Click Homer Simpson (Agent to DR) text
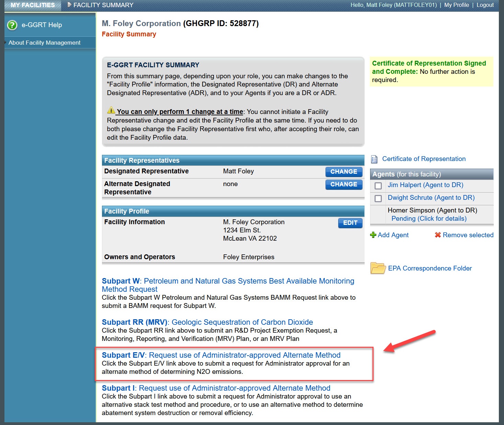The image size is (504, 425). click(x=432, y=210)
